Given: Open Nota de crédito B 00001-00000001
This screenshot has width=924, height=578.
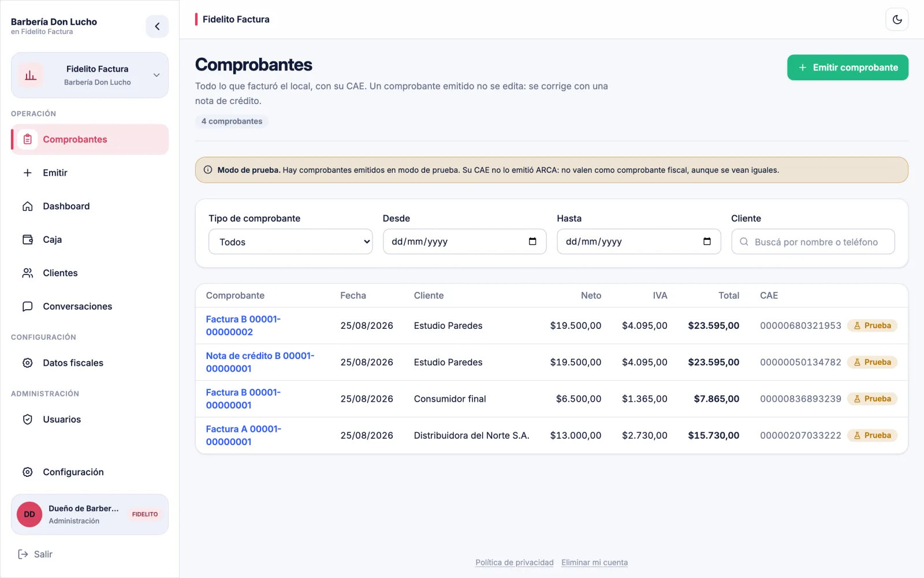Looking at the screenshot, I should tap(260, 362).
